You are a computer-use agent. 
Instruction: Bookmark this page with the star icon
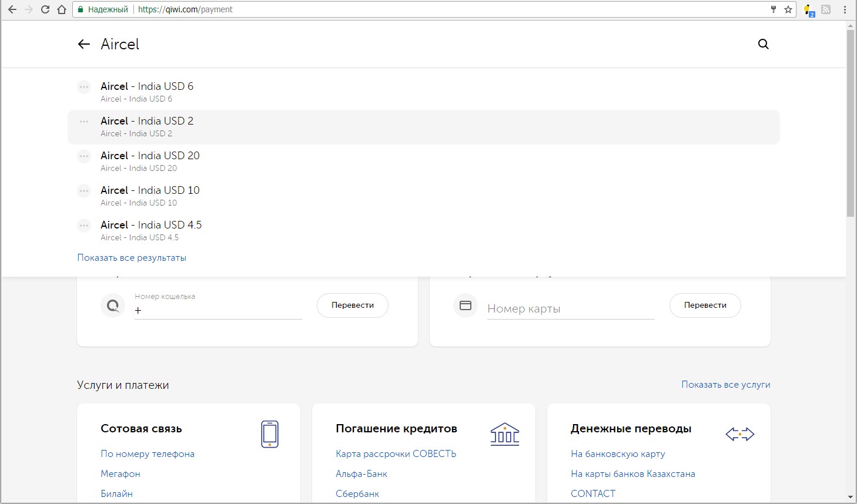coord(788,9)
